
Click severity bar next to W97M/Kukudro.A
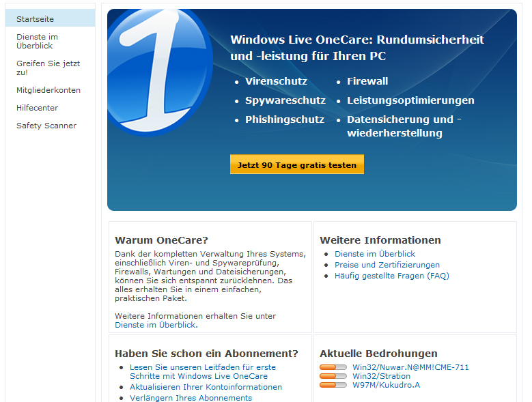[333, 385]
